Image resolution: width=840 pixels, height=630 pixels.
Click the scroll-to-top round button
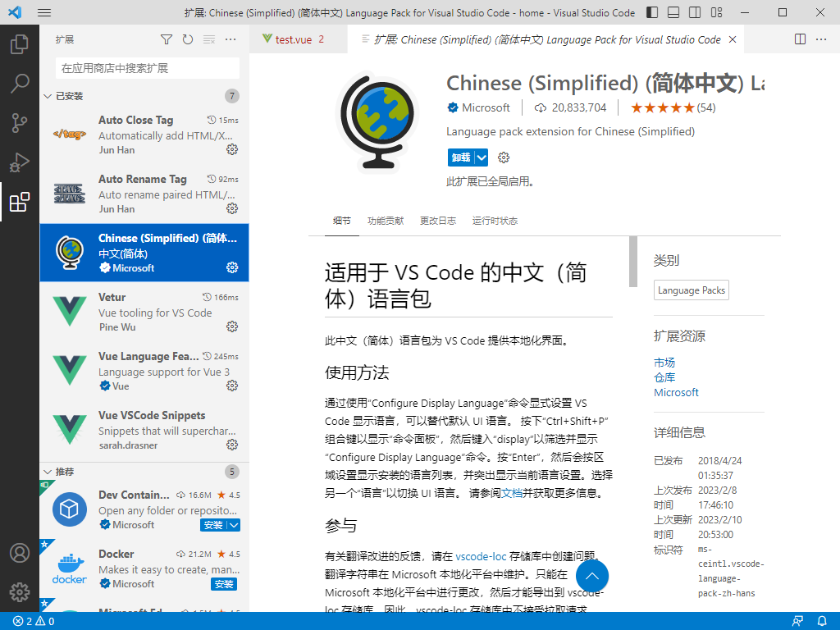click(592, 576)
